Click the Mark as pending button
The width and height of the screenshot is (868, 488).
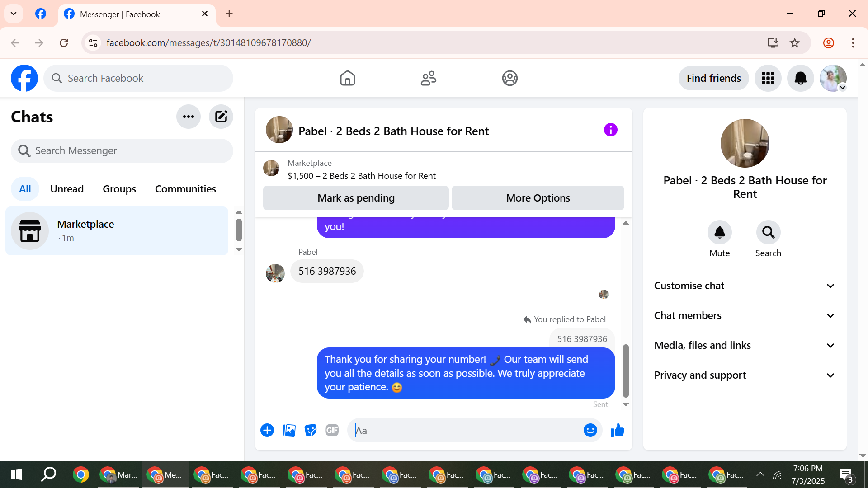[356, 198]
